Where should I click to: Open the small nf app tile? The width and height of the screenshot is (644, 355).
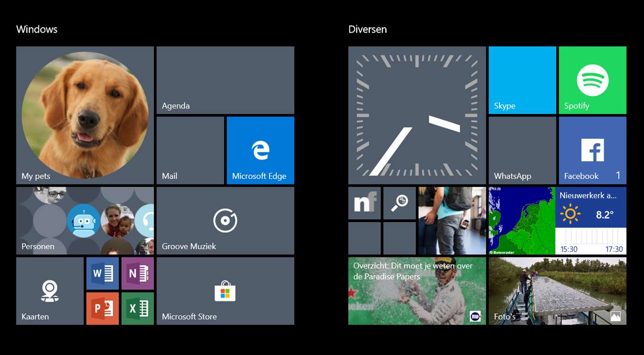[x=364, y=203]
